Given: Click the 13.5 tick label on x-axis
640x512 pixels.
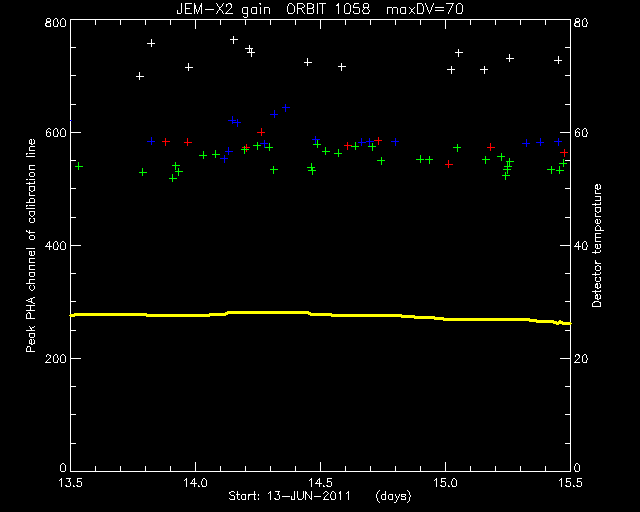Looking at the screenshot, I should point(71,483).
